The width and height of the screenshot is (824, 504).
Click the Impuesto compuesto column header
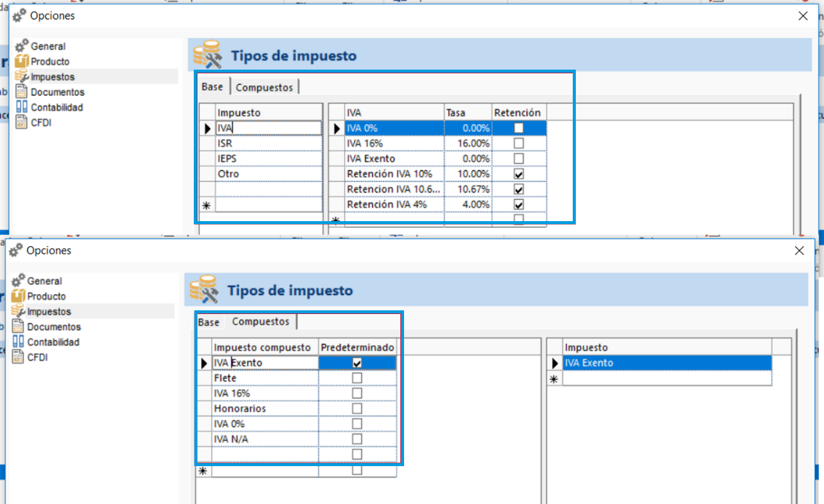[262, 348]
